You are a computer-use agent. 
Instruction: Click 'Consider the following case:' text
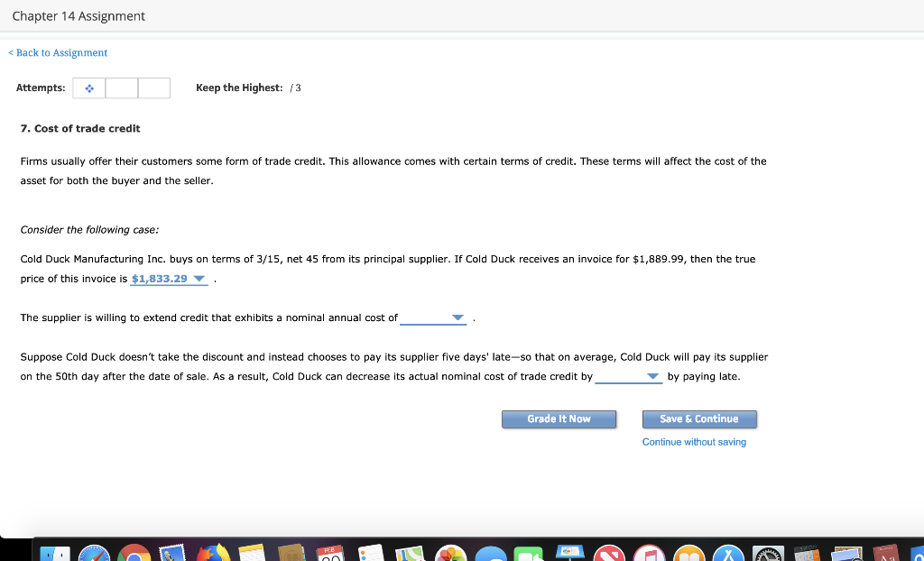pos(89,230)
